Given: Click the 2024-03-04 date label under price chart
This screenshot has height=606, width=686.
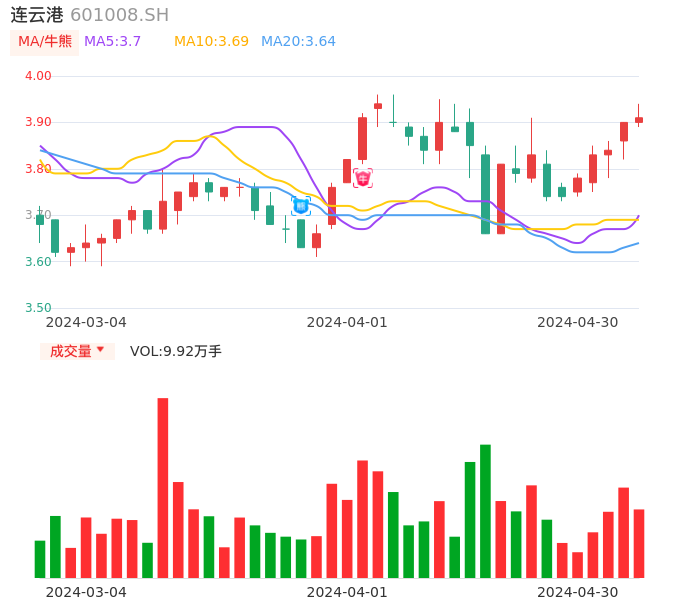Looking at the screenshot, I should coord(86,321).
